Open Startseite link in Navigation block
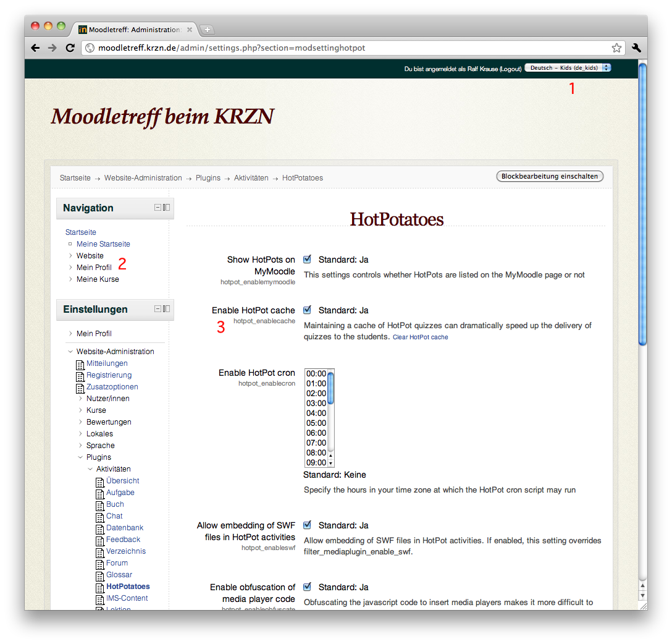 point(80,232)
